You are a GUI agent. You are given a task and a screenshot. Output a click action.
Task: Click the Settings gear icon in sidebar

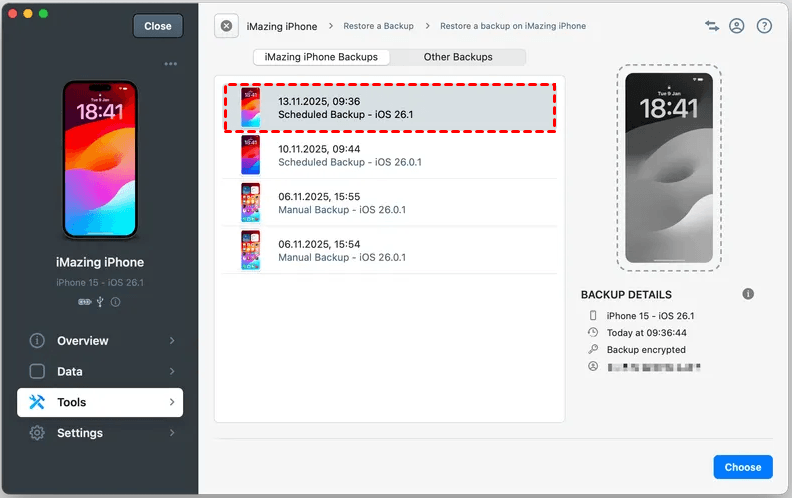point(37,433)
